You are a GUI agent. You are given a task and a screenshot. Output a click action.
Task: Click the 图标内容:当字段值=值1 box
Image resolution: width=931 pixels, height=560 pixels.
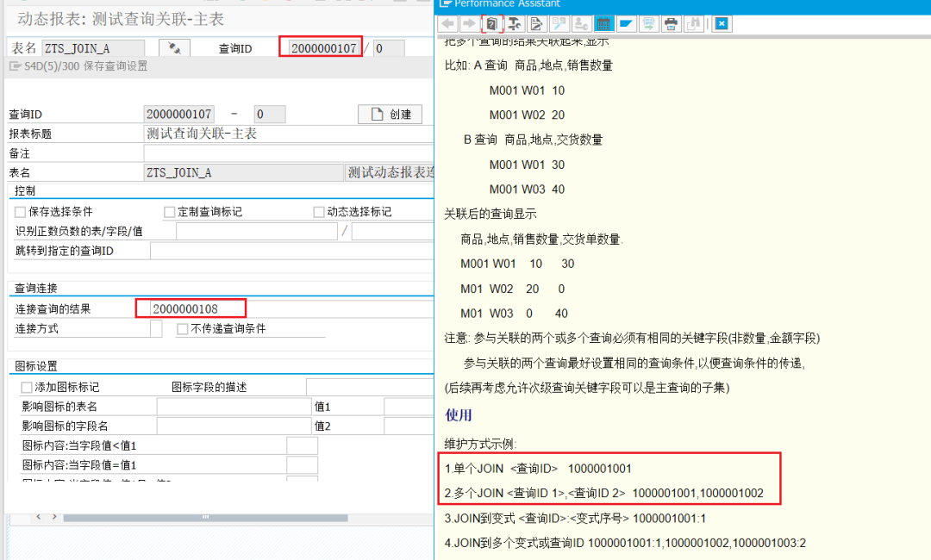(303, 465)
